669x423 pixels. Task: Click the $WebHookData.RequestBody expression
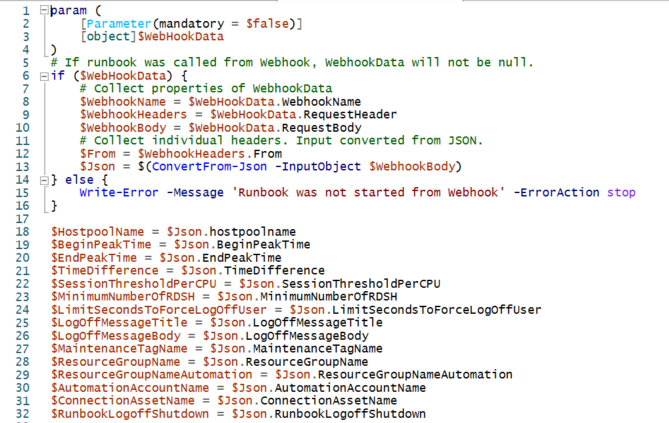click(275, 128)
